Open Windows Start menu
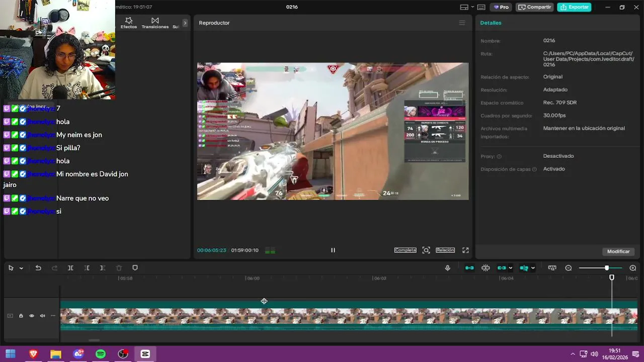Screen dimensions: 644x362 tap(10, 354)
